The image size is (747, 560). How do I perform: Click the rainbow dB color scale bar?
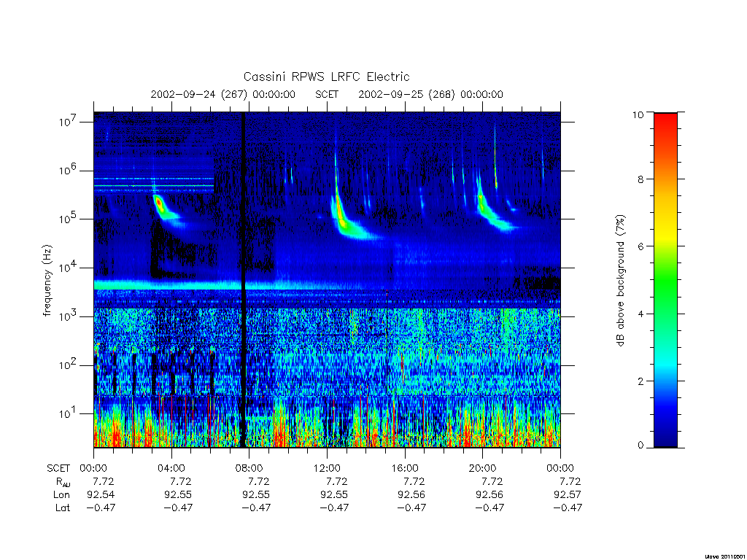pyautogui.click(x=665, y=280)
